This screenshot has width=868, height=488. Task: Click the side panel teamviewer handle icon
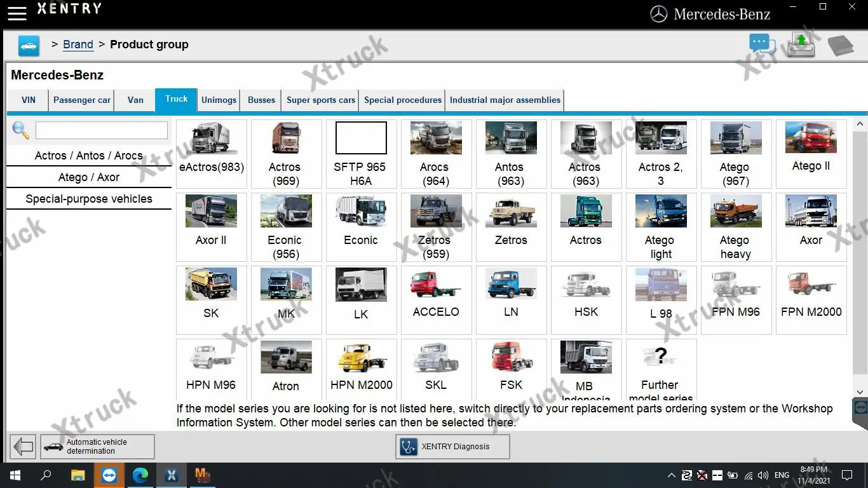point(860,407)
